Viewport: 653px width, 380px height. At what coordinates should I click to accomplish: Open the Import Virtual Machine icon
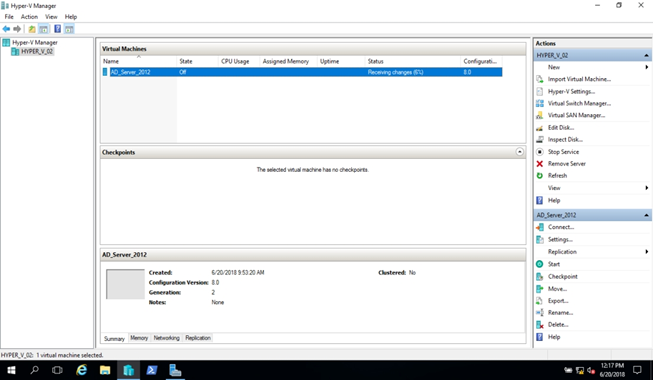click(540, 79)
